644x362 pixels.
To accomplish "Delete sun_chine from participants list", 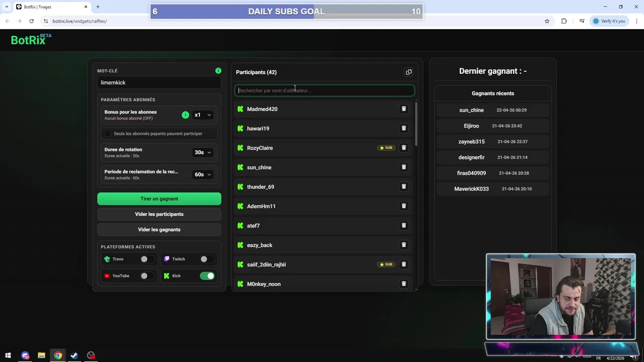I will click(404, 167).
